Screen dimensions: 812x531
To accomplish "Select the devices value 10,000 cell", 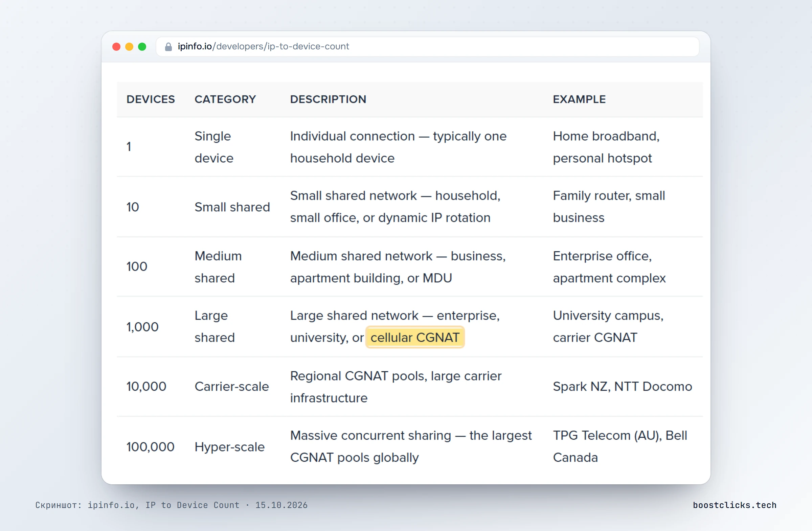I will click(146, 386).
